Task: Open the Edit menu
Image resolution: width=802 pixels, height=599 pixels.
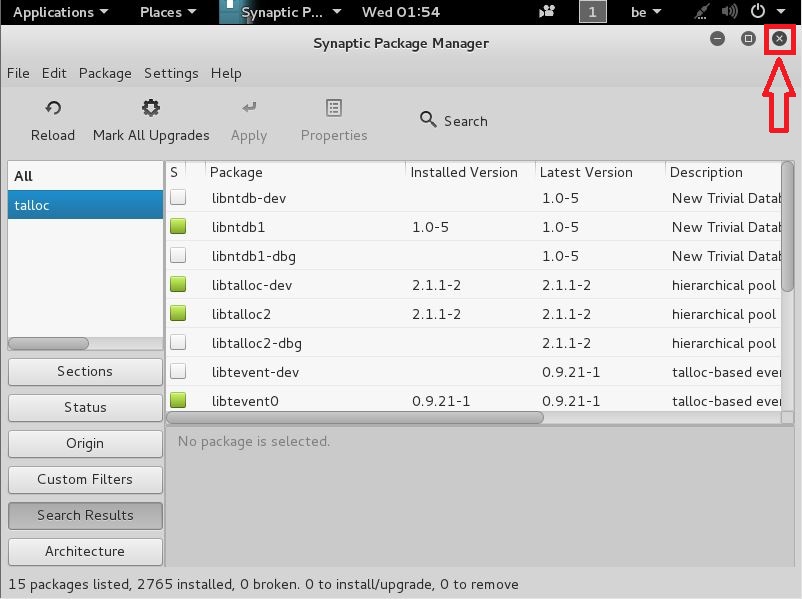Action: (54, 73)
